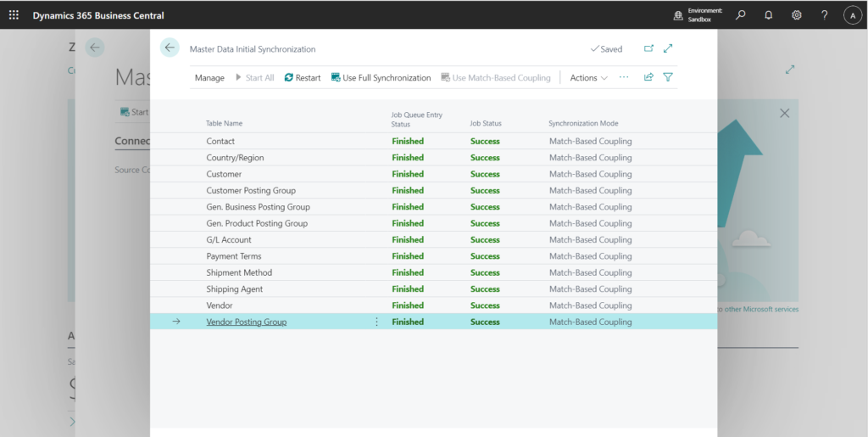Select the Customer Posting Group row
The height and width of the screenshot is (437, 868).
click(x=433, y=191)
